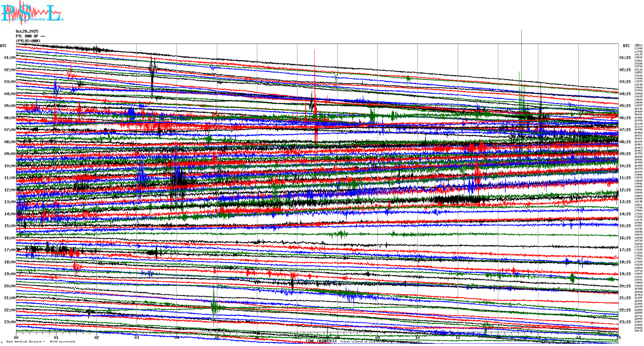Click the left UTC axis header

pyautogui.click(x=3, y=46)
